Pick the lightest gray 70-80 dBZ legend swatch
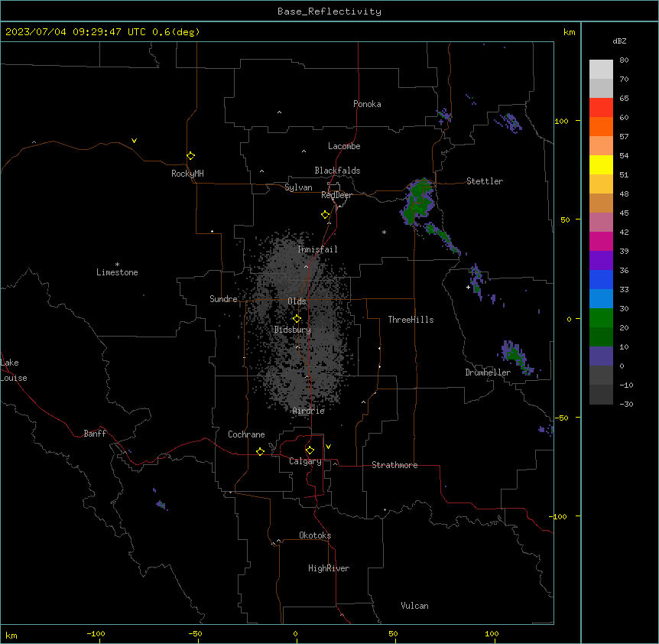 [601, 69]
